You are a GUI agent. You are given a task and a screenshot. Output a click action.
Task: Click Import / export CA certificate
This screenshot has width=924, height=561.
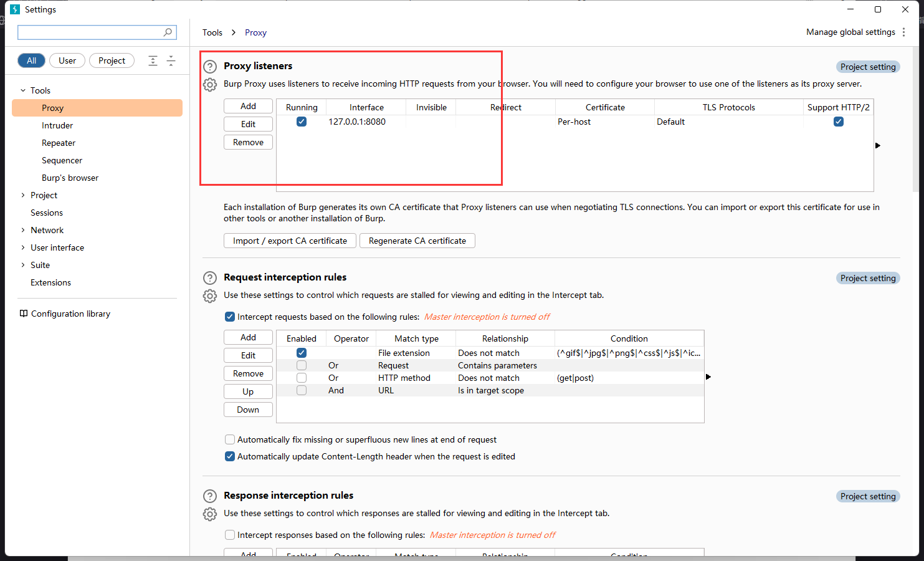290,241
